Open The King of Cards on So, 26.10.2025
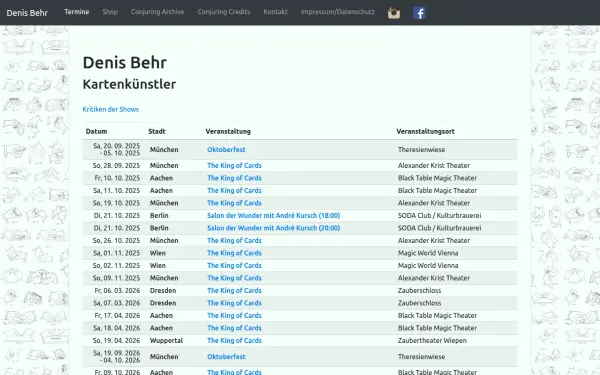The width and height of the screenshot is (600, 375). coord(234,240)
